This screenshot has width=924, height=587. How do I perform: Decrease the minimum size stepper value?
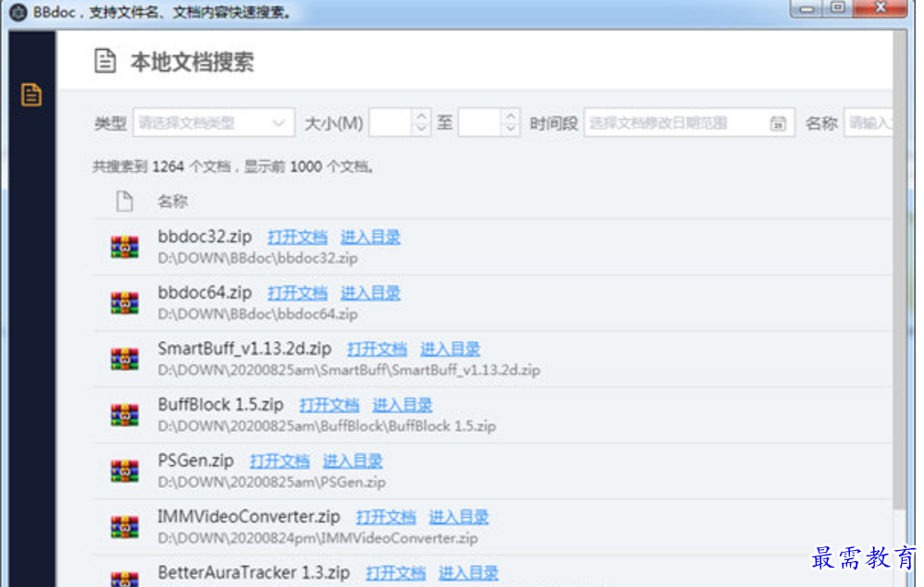point(421,128)
